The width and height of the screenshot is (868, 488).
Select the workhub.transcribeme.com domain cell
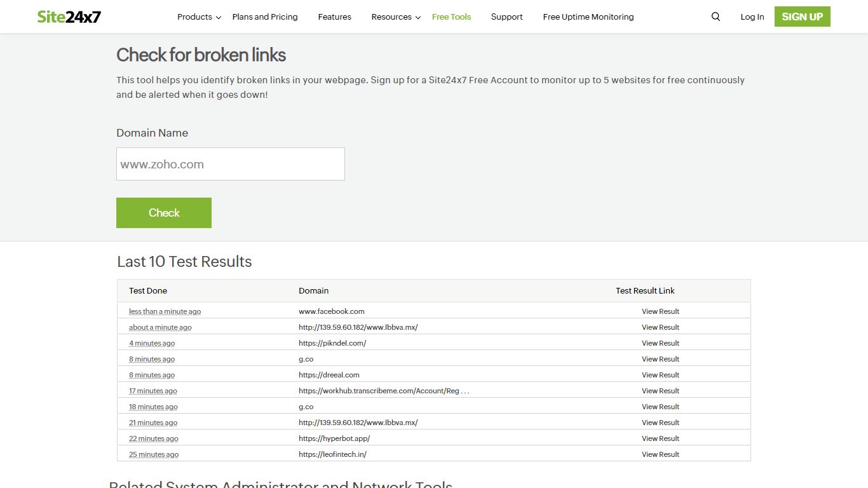384,391
